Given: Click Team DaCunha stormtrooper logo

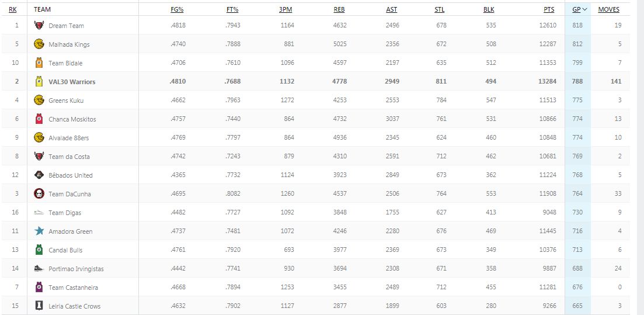Looking at the screenshot, I should tap(39, 193).
